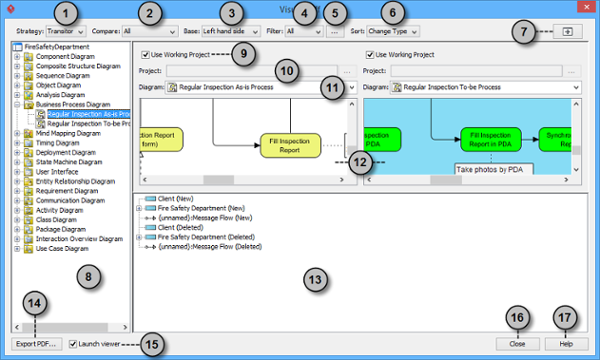Image resolution: width=600 pixels, height=360 pixels.
Task: Select the Fire Safety Department (Deleted) icon
Action: [151, 237]
